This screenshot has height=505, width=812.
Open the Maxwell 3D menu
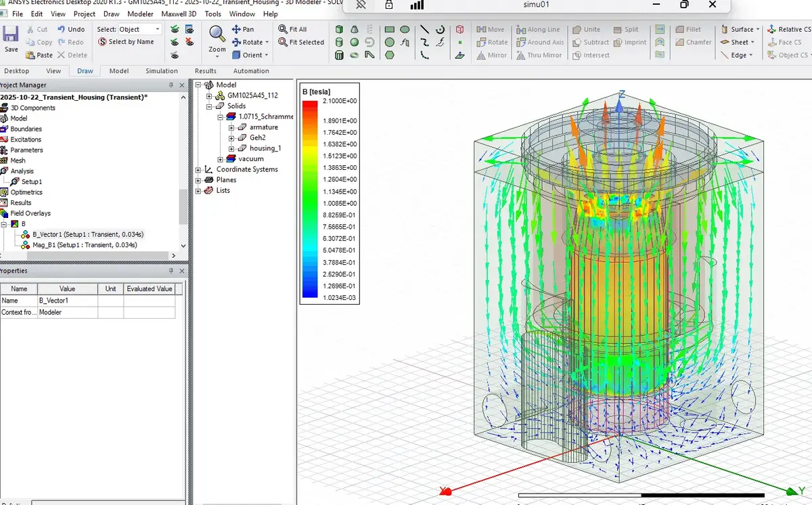pyautogui.click(x=180, y=14)
